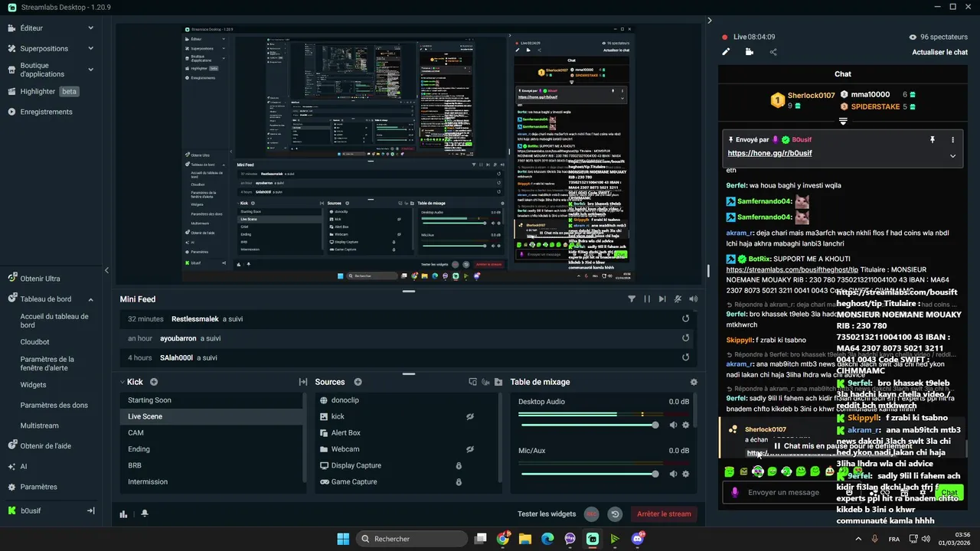Viewport: 980px width, 551px height.
Task: Open Accueil du tableau de bord
Action: pos(54,321)
